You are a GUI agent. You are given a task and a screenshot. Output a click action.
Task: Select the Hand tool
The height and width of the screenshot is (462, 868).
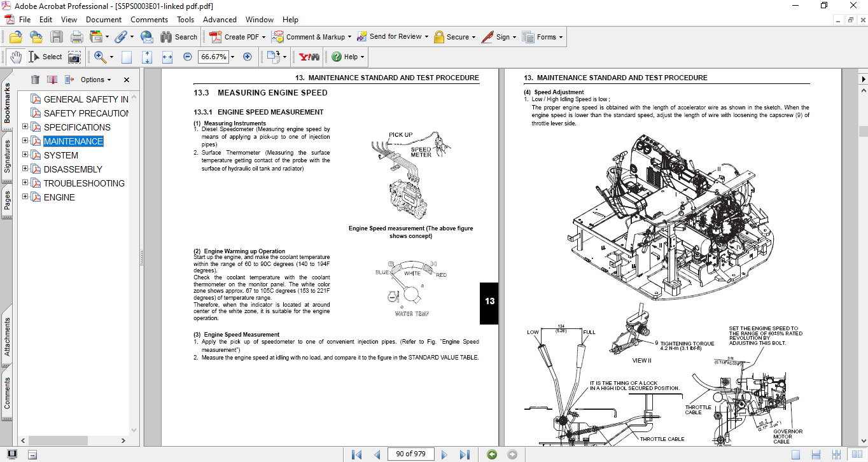coord(15,57)
